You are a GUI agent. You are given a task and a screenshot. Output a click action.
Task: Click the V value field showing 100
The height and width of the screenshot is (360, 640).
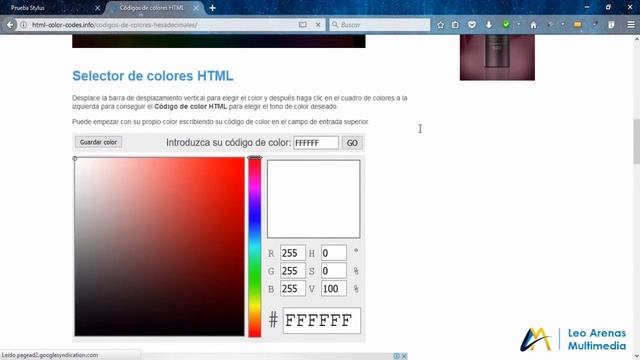334,289
